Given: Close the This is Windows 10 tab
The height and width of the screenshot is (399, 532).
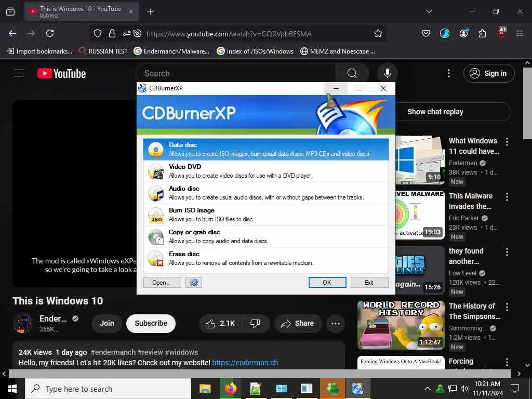Looking at the screenshot, I should point(131,11).
